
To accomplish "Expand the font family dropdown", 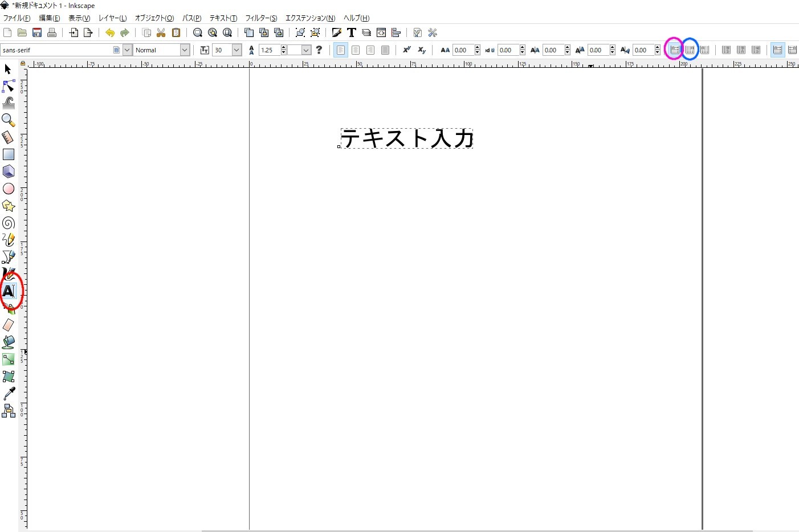I will (x=127, y=50).
